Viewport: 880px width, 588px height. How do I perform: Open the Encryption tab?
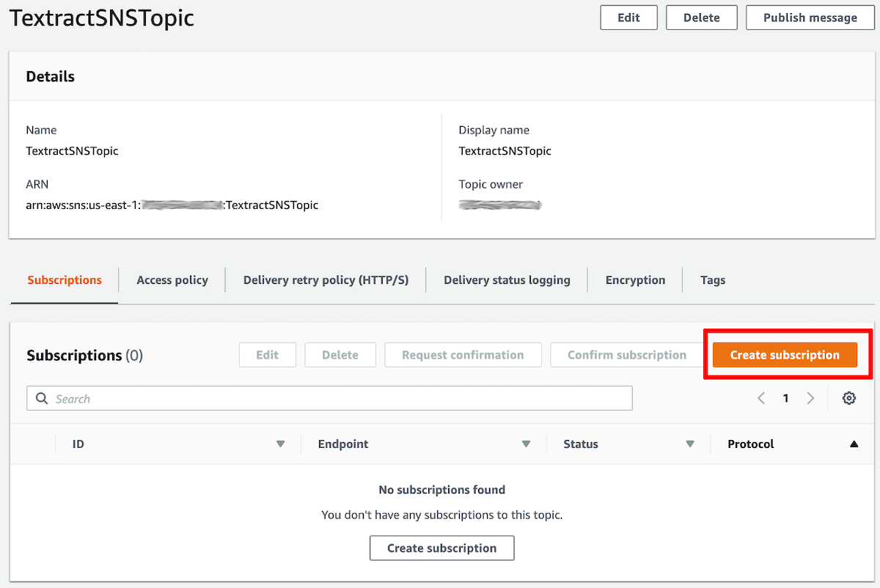click(635, 280)
